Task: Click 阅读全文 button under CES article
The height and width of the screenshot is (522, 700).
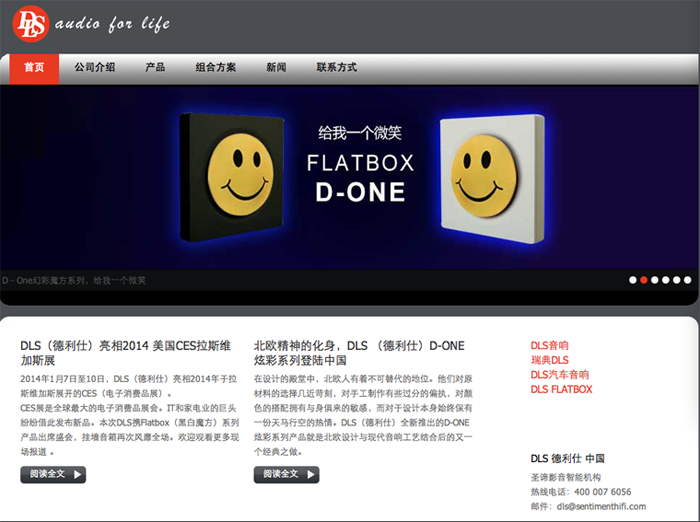Action: tap(53, 474)
